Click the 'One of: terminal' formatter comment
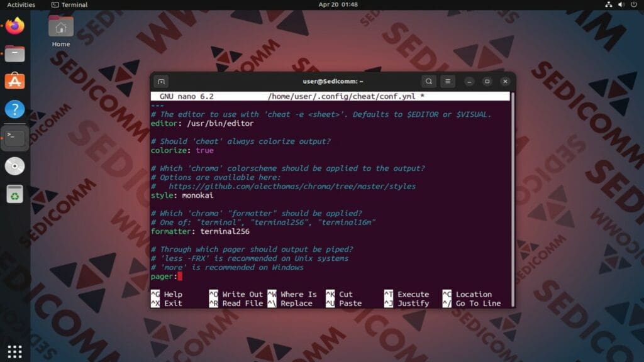 [264, 222]
